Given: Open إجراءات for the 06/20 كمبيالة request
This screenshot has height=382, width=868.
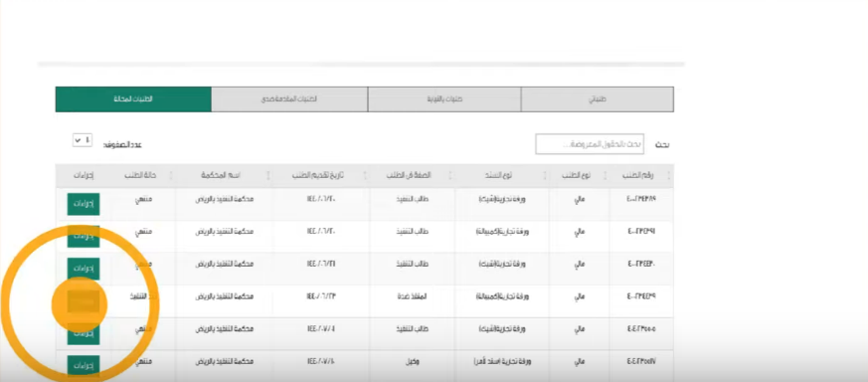Looking at the screenshot, I should coord(84,237).
